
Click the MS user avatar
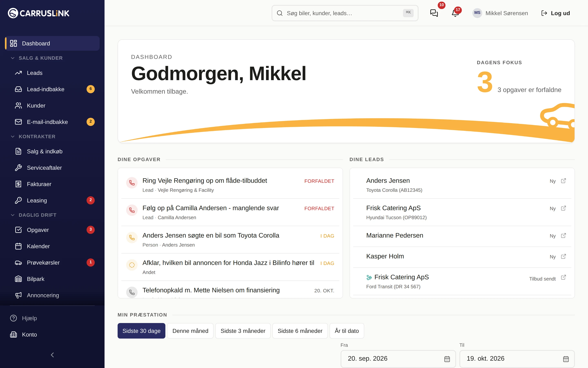pyautogui.click(x=477, y=13)
